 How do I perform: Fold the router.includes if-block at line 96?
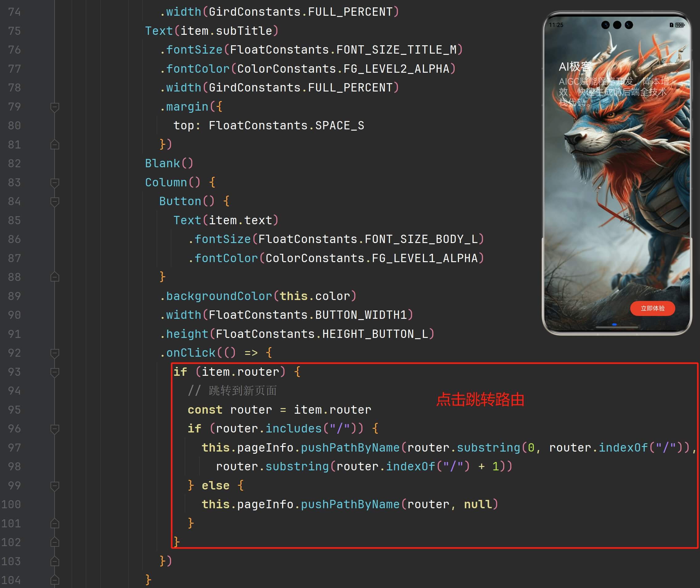click(55, 429)
